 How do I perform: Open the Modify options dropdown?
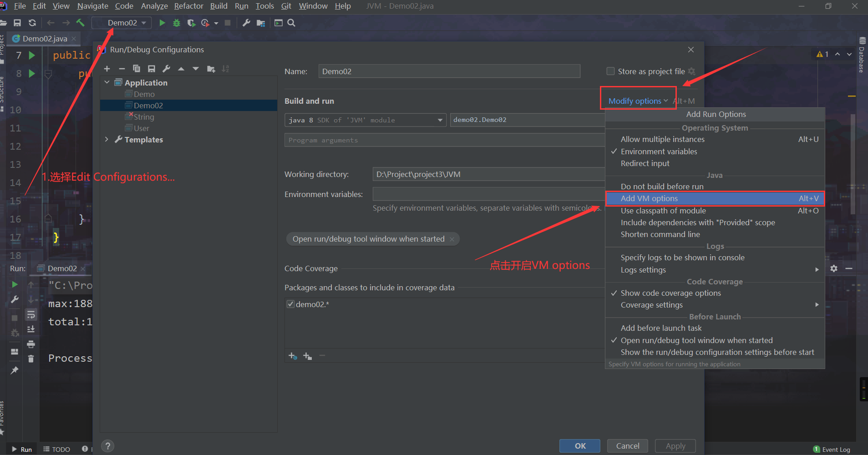[638, 101]
